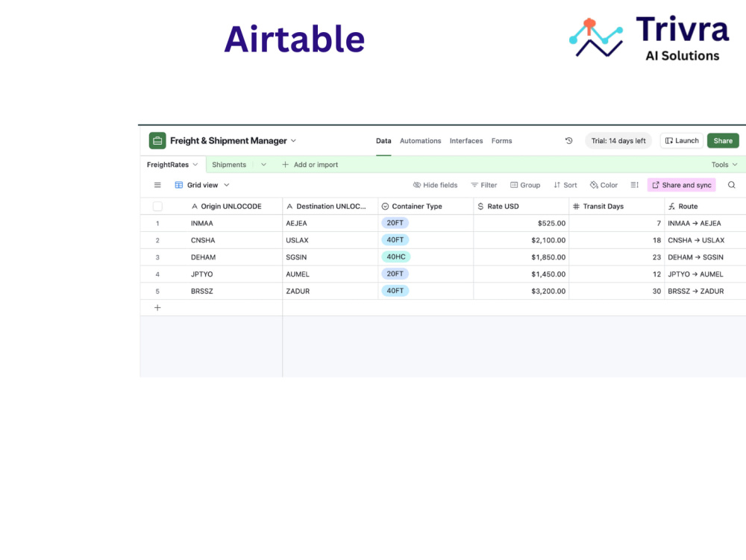Select all records header checkbox
746x560 pixels.
click(x=157, y=207)
